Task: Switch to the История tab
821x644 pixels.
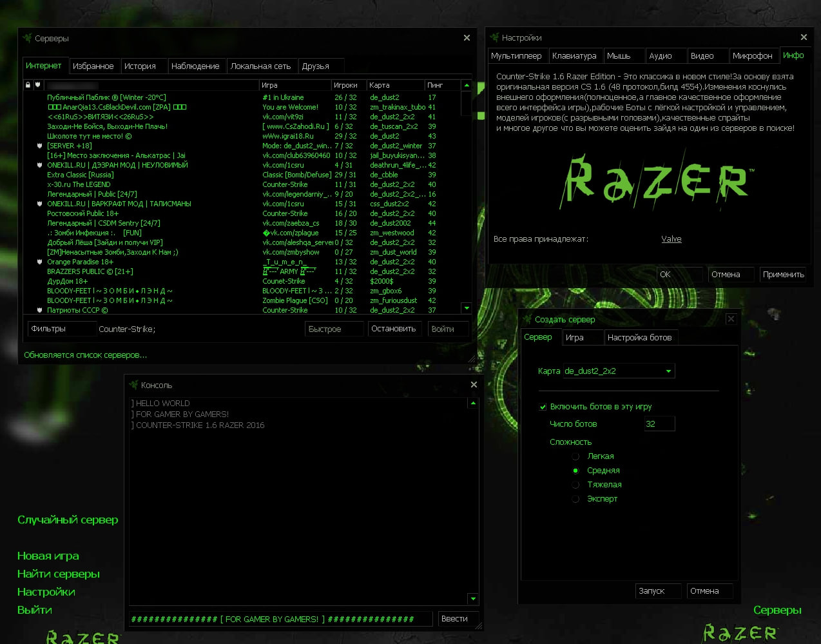Action: tap(143, 66)
